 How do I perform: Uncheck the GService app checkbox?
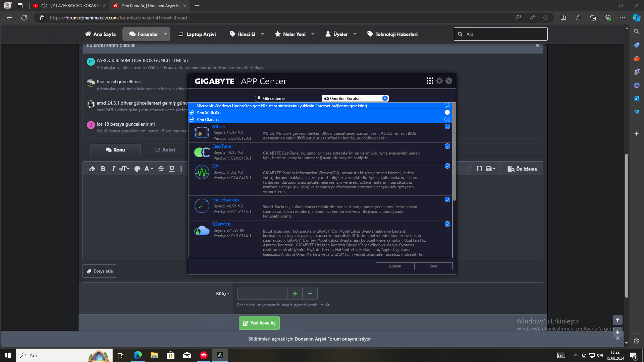(x=447, y=224)
